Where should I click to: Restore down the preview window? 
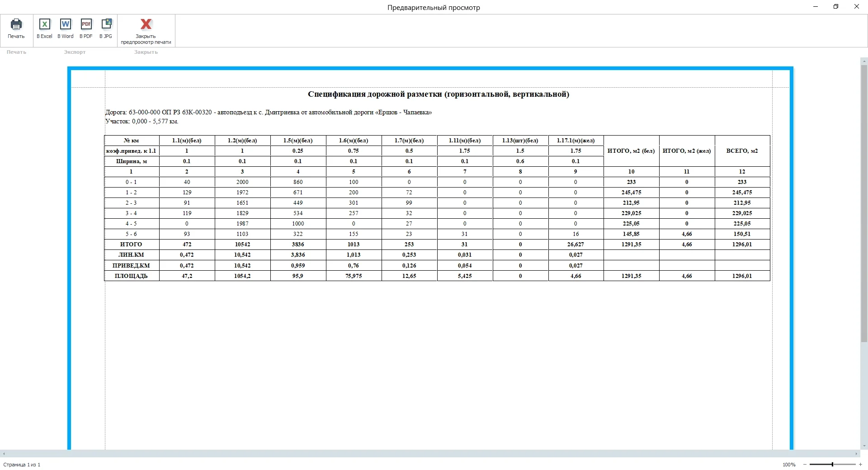coord(836,7)
